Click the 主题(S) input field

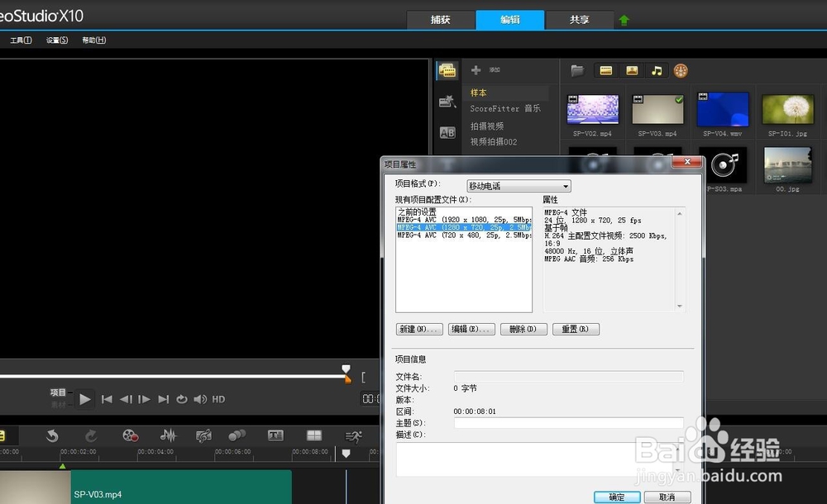tap(569, 423)
